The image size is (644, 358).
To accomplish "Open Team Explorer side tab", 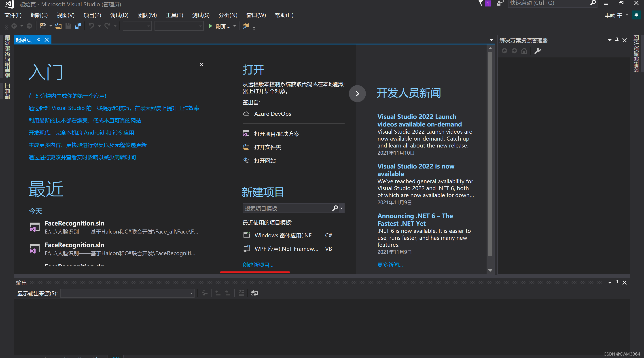I will (636, 54).
